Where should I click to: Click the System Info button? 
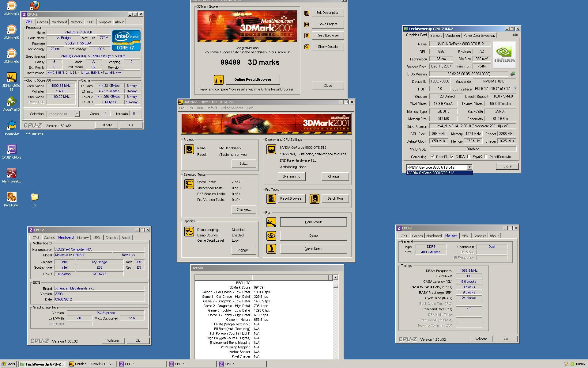click(291, 177)
